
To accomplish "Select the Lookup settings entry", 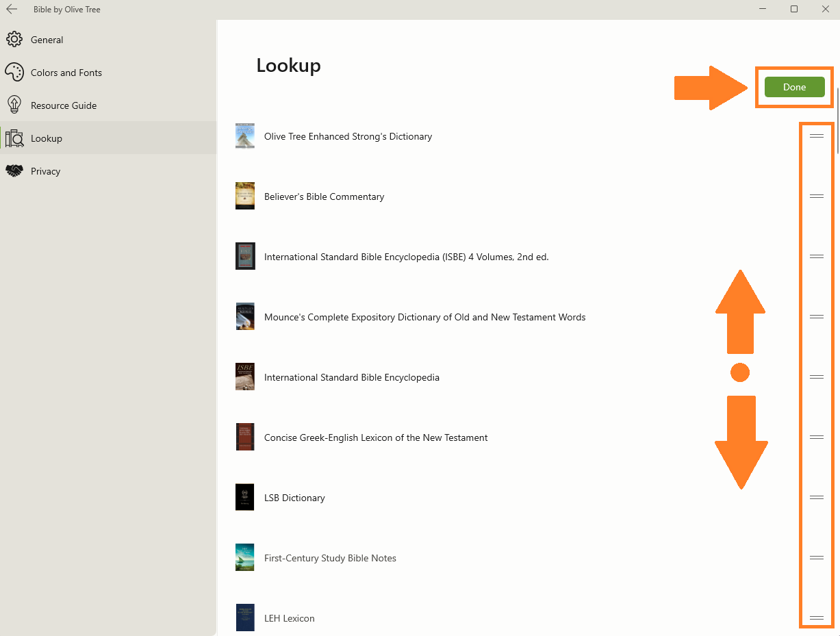I will pyautogui.click(x=108, y=138).
